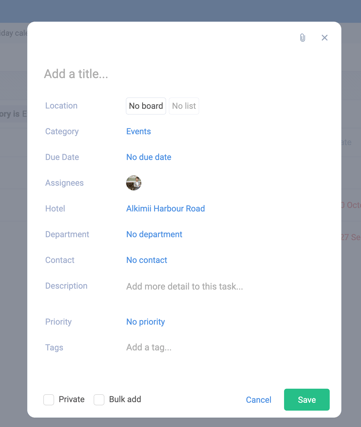Click the Assignees label
Image resolution: width=361 pixels, height=427 pixels.
pos(64,183)
